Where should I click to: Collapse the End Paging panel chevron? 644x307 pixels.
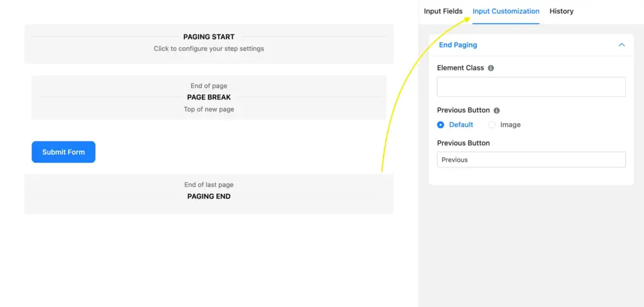click(x=621, y=45)
